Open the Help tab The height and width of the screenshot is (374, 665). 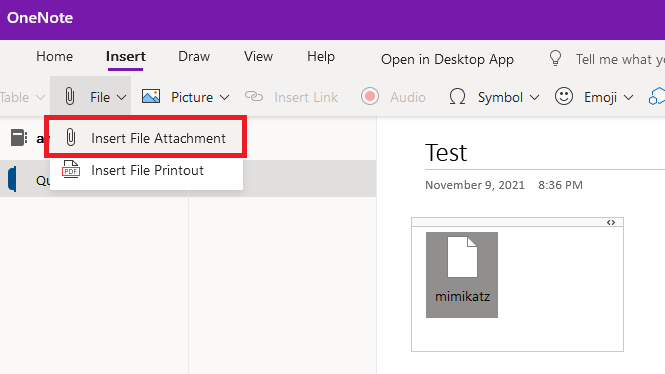tap(321, 56)
